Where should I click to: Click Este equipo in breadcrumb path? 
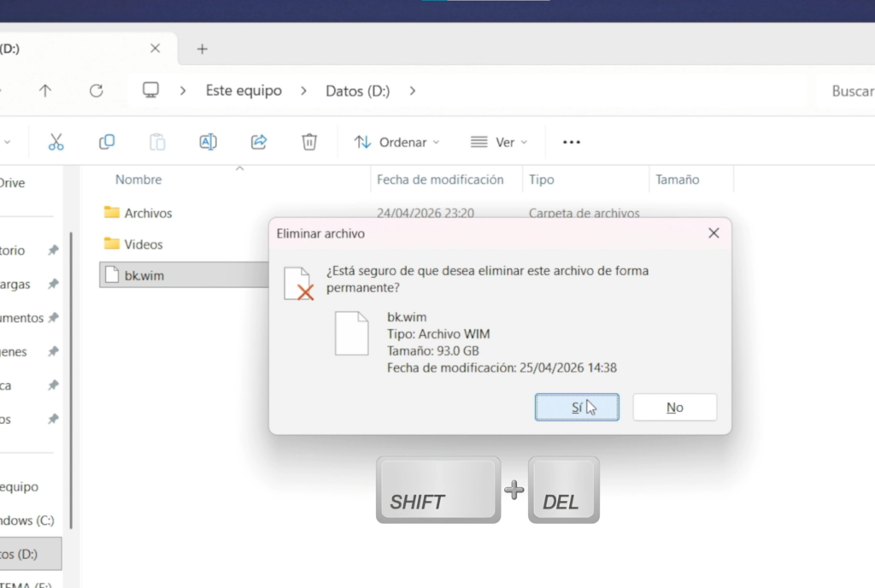coord(244,91)
